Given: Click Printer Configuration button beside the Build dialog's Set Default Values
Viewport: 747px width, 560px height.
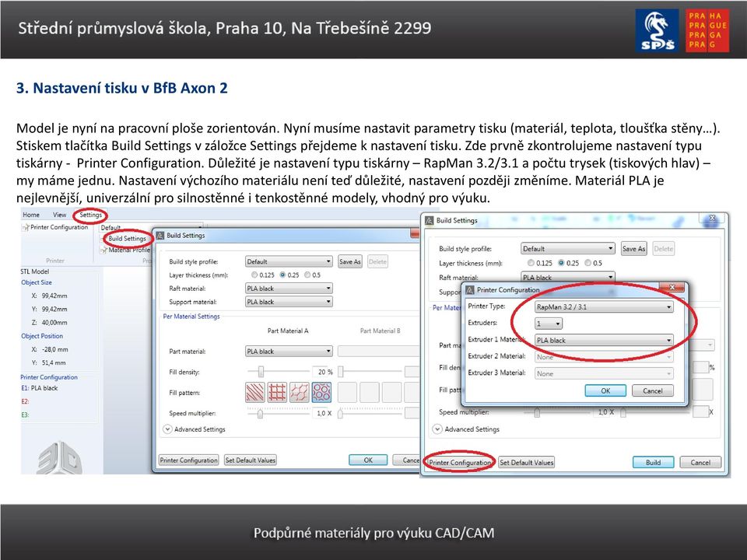Looking at the screenshot, I should (460, 462).
